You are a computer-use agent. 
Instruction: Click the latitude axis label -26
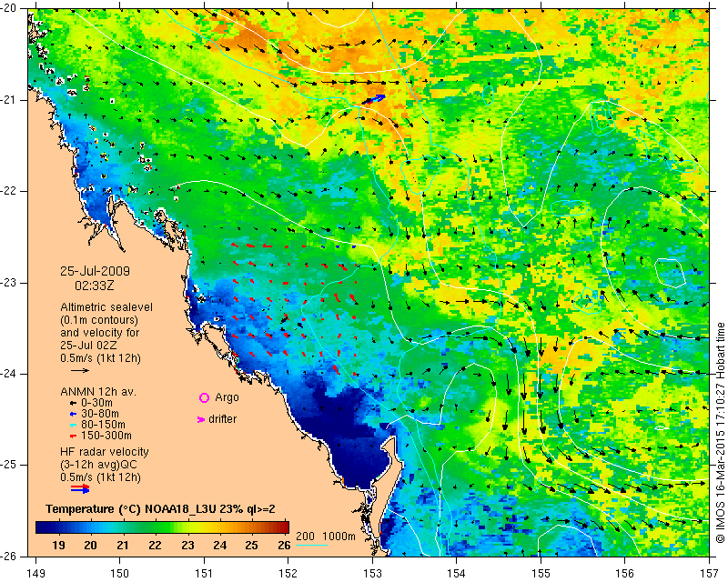point(9,557)
